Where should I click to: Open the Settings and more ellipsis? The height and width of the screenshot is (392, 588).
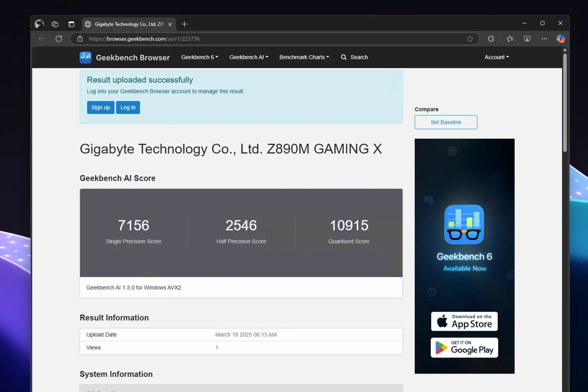click(x=544, y=38)
